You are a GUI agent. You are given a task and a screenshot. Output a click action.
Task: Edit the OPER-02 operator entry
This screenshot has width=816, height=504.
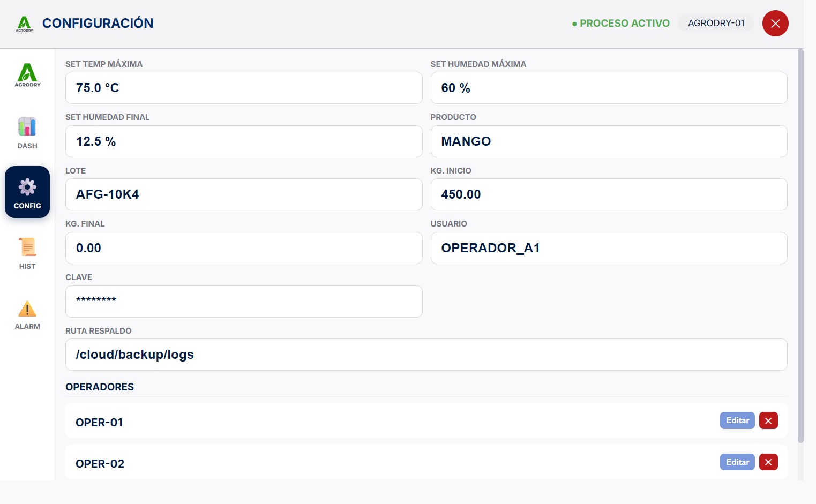pos(737,462)
